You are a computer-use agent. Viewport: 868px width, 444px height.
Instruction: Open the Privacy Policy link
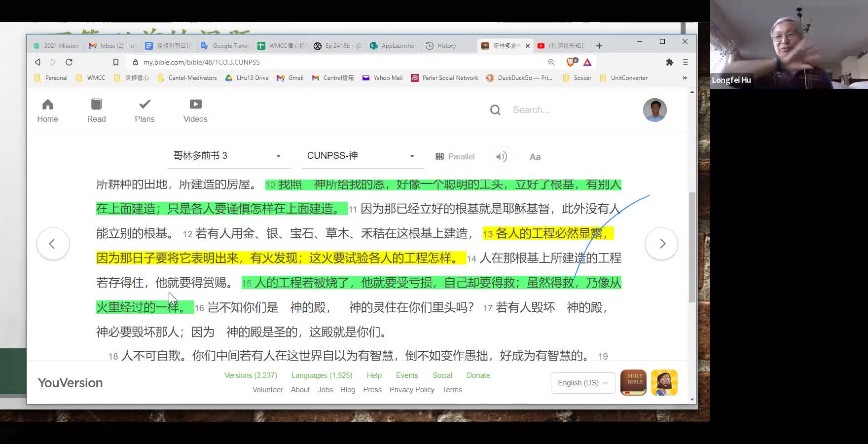click(412, 390)
